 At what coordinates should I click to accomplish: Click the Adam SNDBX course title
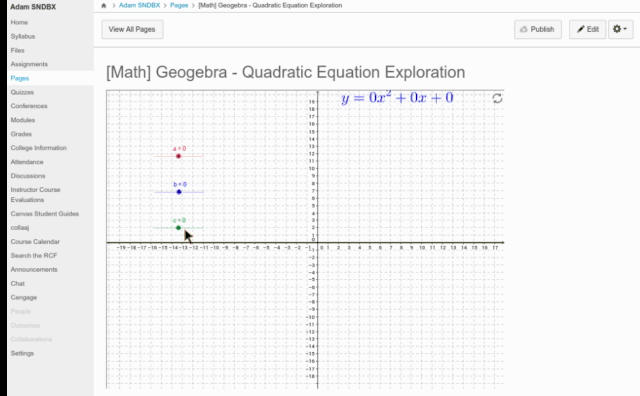click(x=33, y=7)
